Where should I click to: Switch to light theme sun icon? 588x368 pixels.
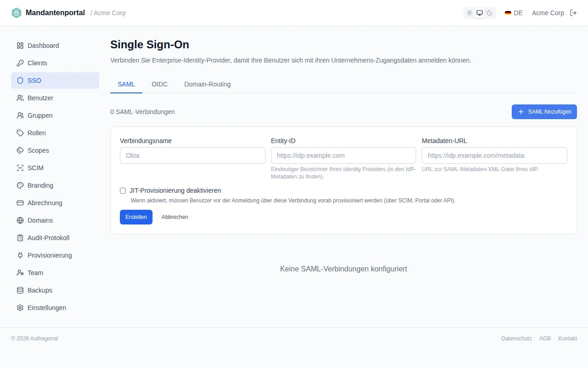pos(469,13)
